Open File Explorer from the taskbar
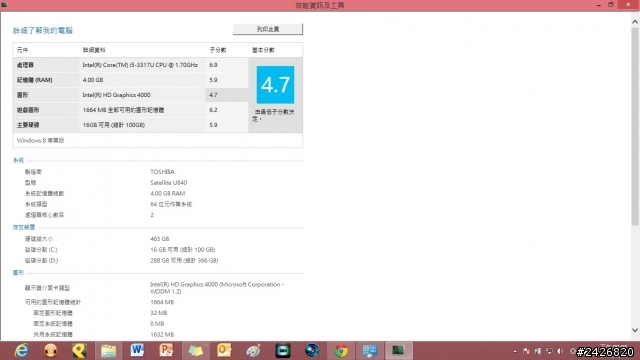Image resolution: width=640 pixels, height=360 pixels. 108,351
